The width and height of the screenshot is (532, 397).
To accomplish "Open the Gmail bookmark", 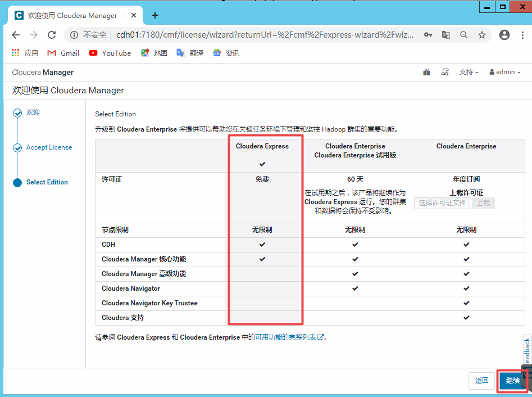I will pyautogui.click(x=63, y=53).
